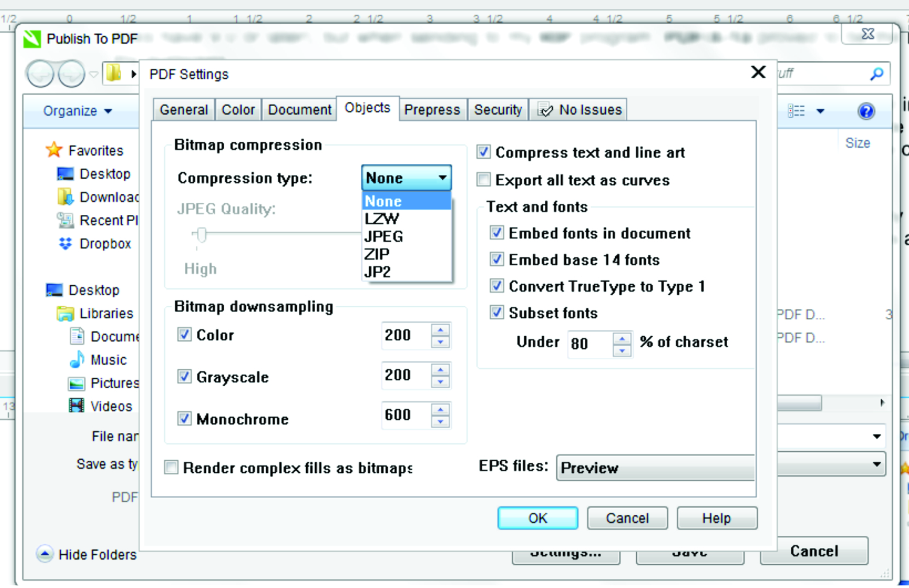Enable Export all text as curves
This screenshot has width=909, height=588.
[x=483, y=180]
